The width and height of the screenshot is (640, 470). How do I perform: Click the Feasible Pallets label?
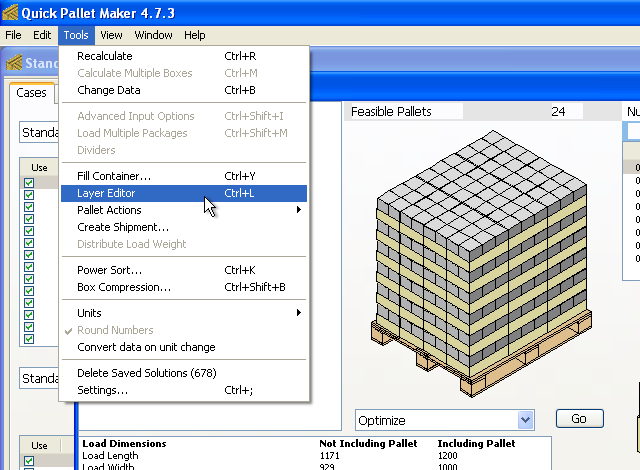click(391, 111)
